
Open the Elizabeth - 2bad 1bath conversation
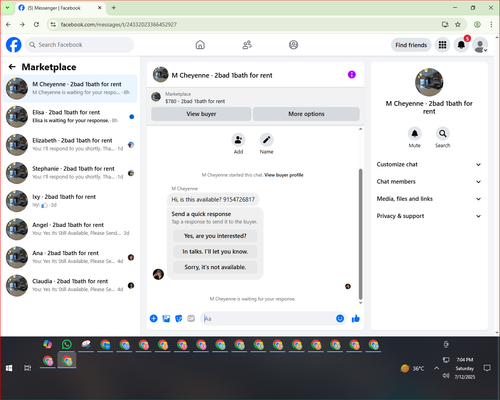coord(70,144)
